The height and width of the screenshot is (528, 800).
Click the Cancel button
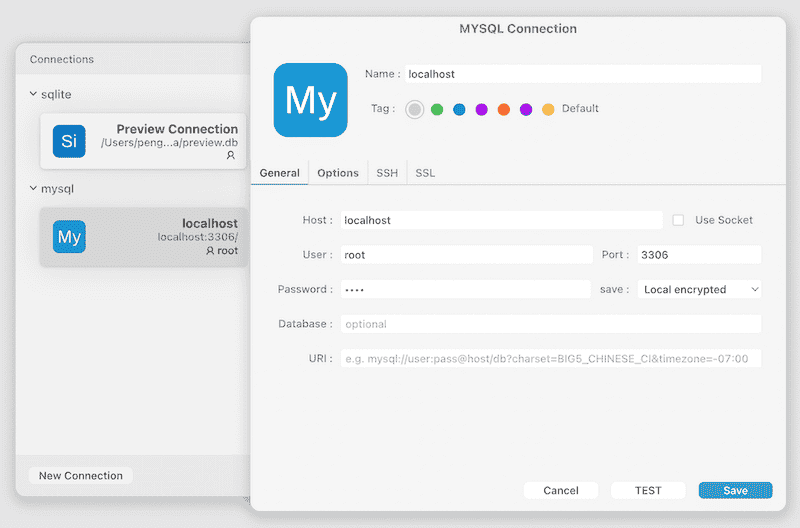561,490
